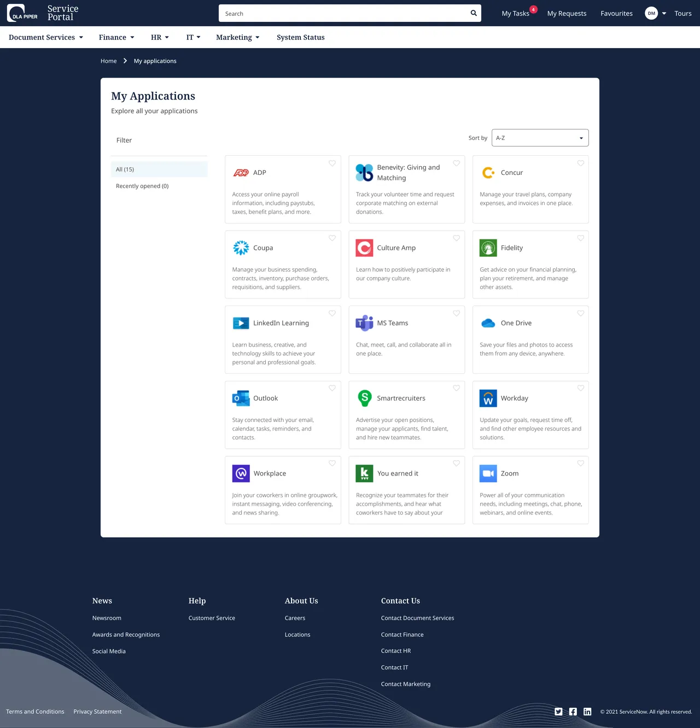Screen dimensions: 700x728
Task: Go to Home breadcrumb
Action: [109, 61]
